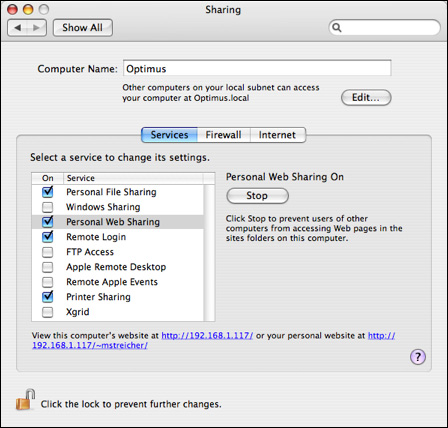The image size is (448, 428).
Task: Close the Sharing window with red button
Action: tap(12, 10)
